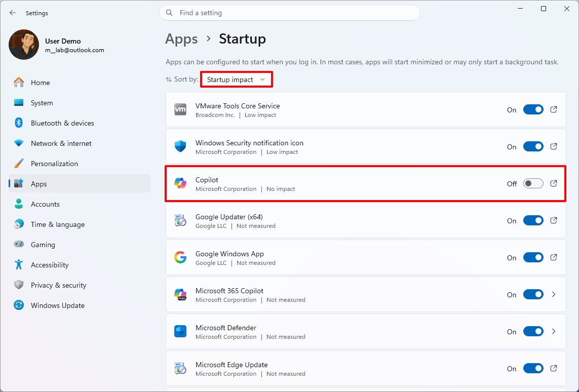Click the Microsoft Defender app name

click(225, 328)
